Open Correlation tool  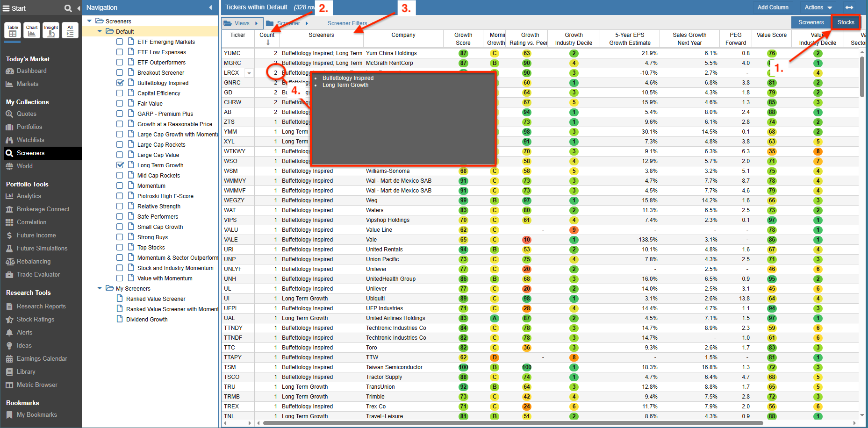tap(31, 222)
